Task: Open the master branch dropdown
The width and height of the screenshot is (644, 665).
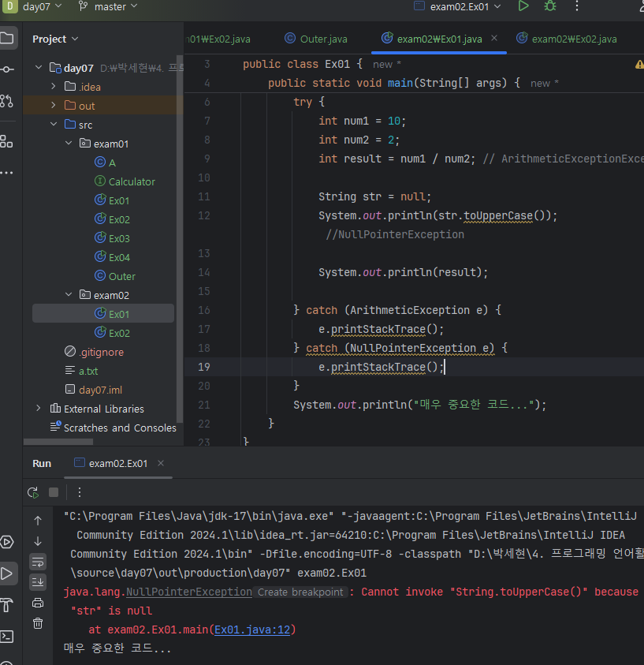Action: pos(109,6)
